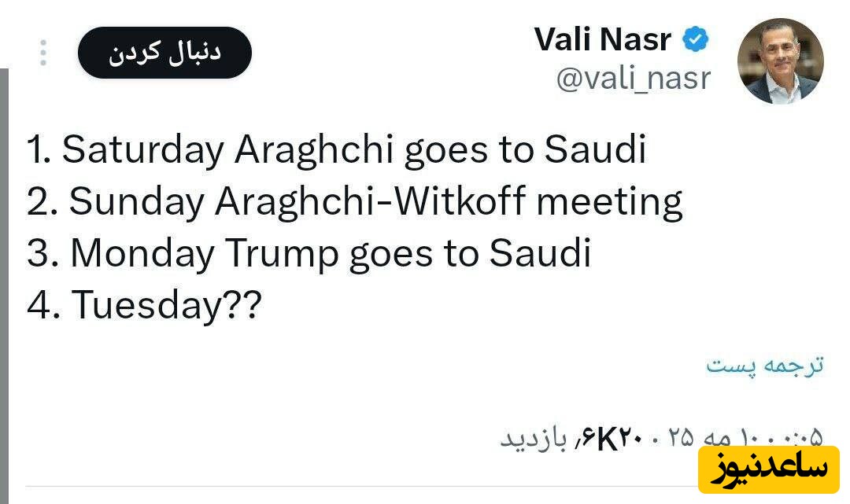This screenshot has height=504, width=850.
Task: Click the "4. Tuesday??" line
Action: click(143, 306)
